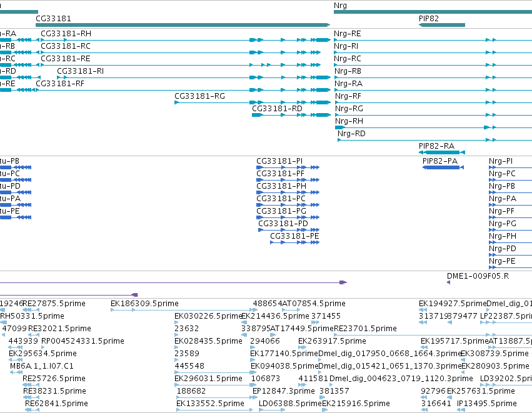Image resolution: width=532 pixels, height=413 pixels.
Task: Select EST label EP12847.3prime
Action: pos(284,391)
